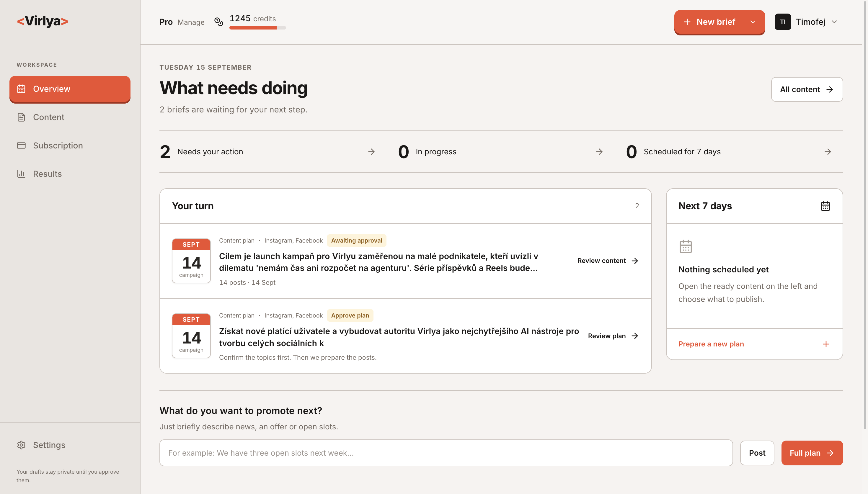Click the Results bar chart icon
The image size is (868, 494).
21,174
